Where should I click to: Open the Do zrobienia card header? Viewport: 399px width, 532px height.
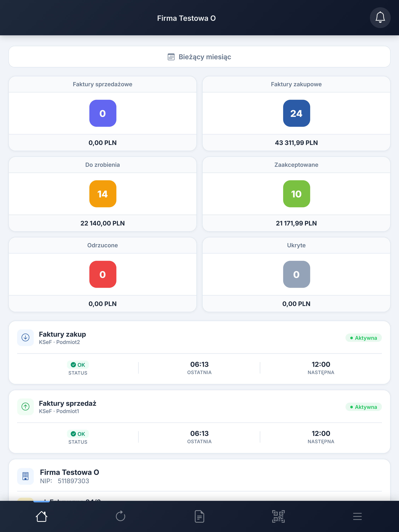(103, 165)
